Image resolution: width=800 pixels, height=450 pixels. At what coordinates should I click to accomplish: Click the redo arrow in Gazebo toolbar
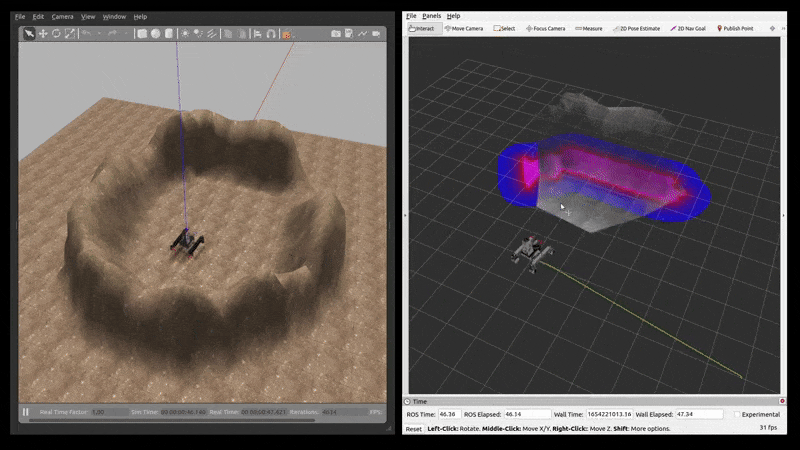point(113,34)
